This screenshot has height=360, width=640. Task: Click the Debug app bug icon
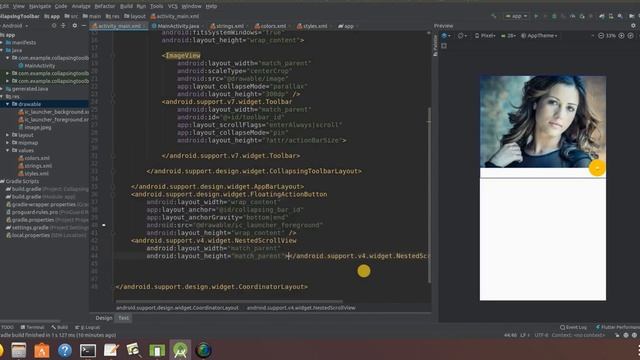[554, 16]
